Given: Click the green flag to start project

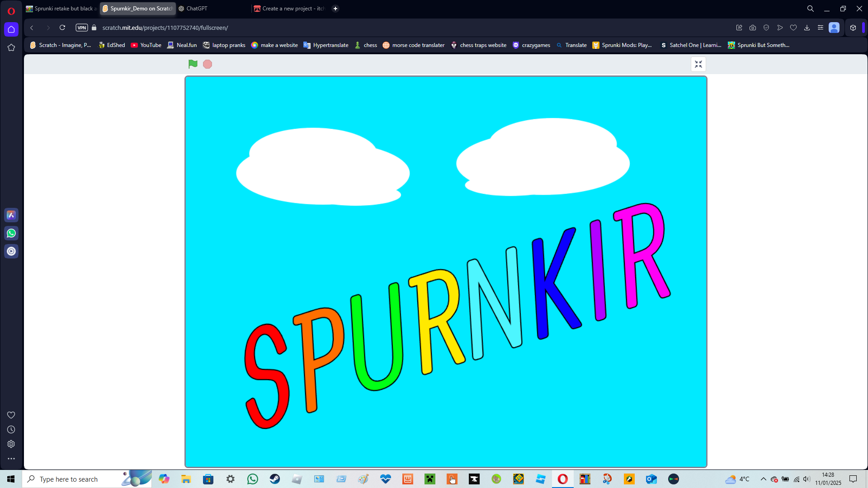Looking at the screenshot, I should click(x=193, y=64).
